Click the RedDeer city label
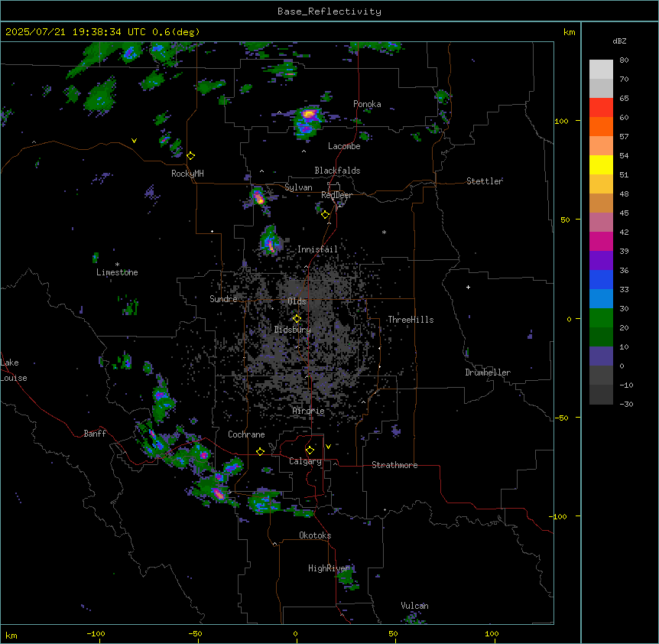 pyautogui.click(x=336, y=195)
